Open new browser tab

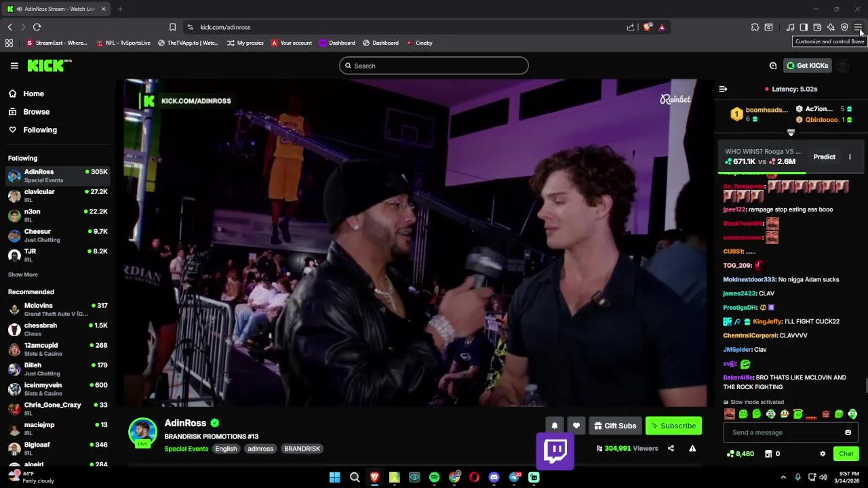120,9
